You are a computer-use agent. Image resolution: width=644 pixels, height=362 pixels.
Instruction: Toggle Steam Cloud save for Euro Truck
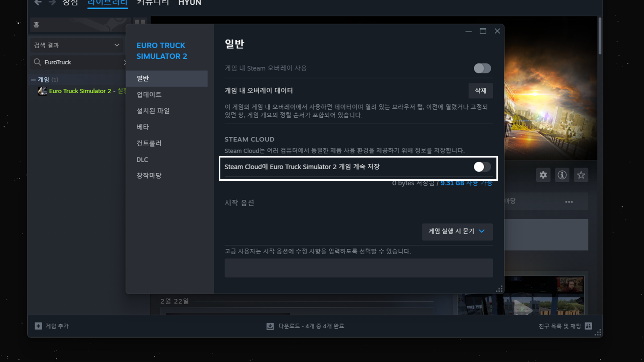coord(482,167)
